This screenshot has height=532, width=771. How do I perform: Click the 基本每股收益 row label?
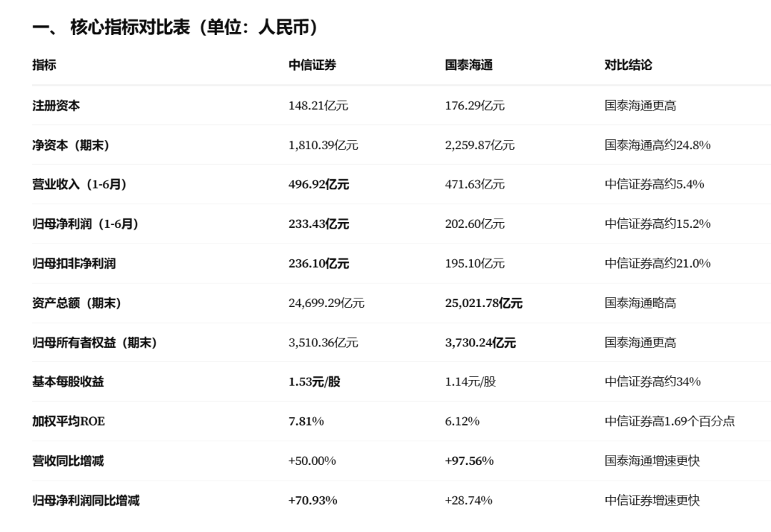pos(68,381)
